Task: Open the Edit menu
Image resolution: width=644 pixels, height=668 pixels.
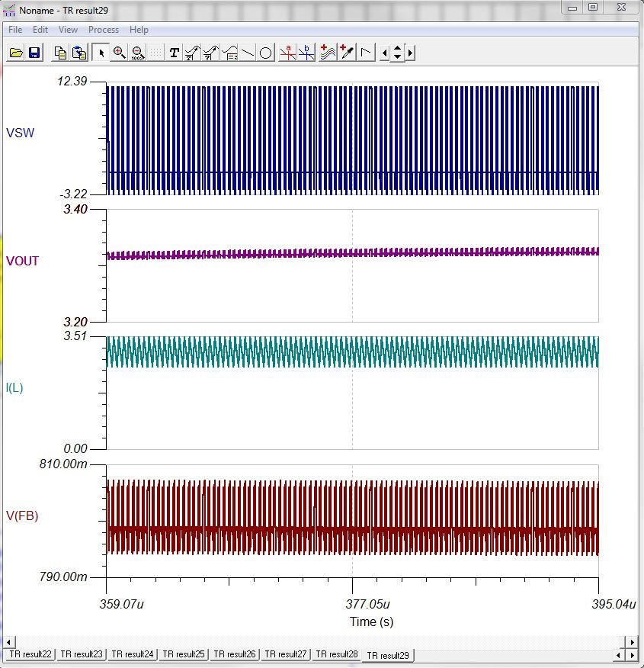Action: (x=40, y=30)
